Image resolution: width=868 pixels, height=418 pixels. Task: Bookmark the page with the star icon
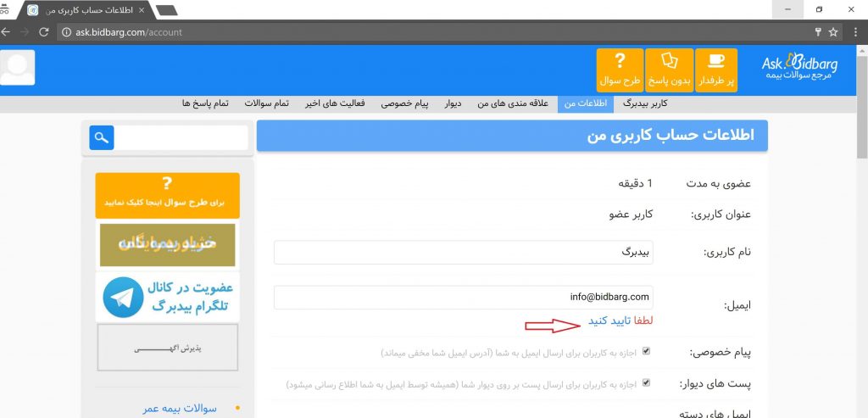833,32
